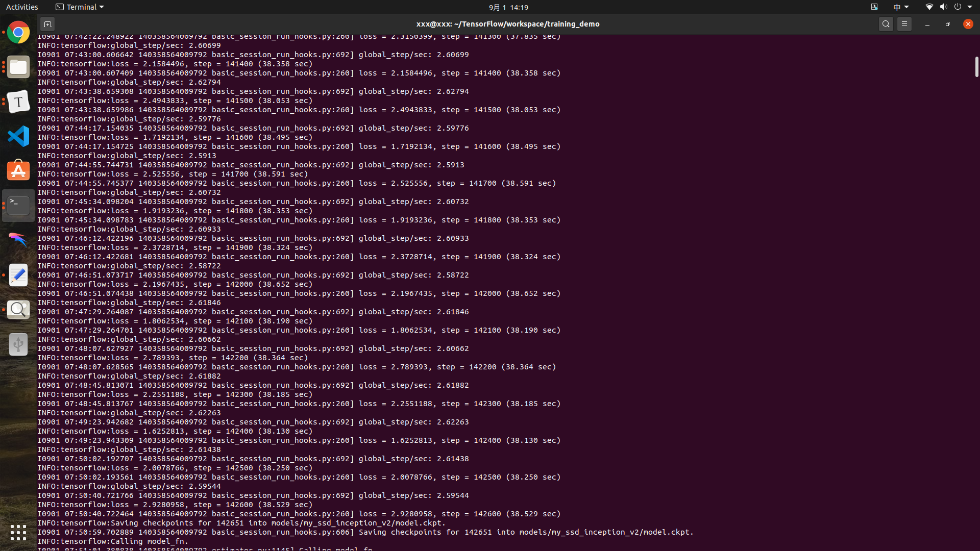Open the Terminal app menu dropdown
The image size is (980, 551).
pyautogui.click(x=80, y=7)
